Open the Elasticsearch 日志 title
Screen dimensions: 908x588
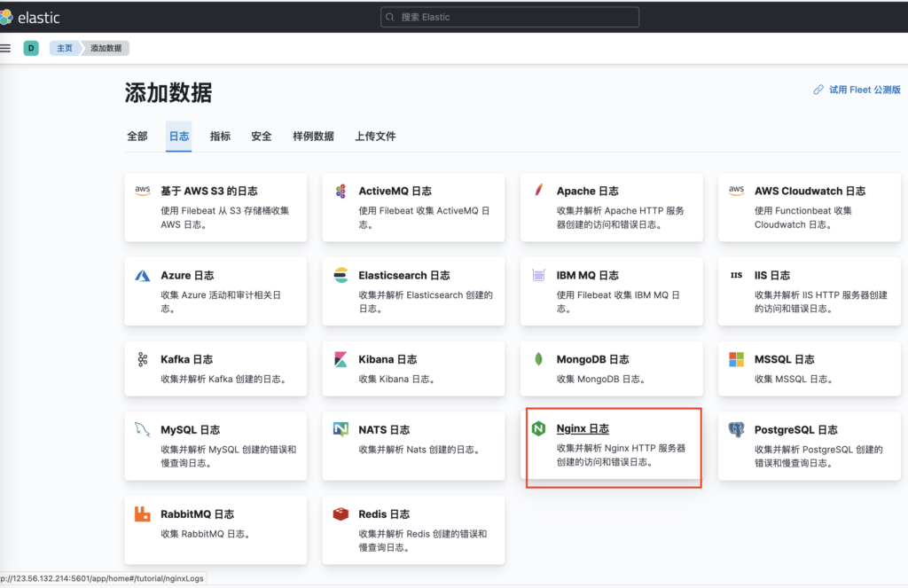(404, 275)
